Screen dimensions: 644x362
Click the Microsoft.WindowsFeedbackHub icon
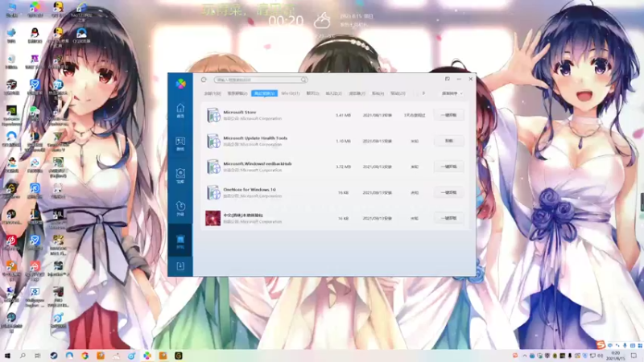click(213, 167)
